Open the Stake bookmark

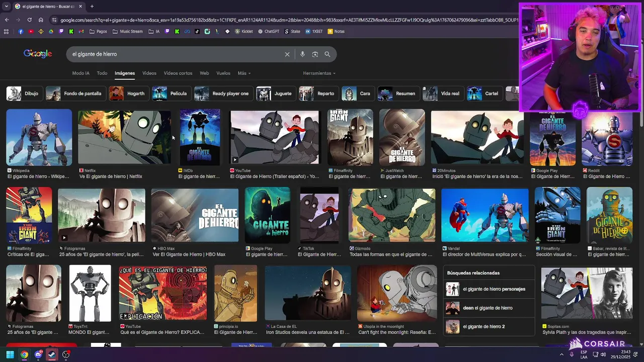[x=292, y=31]
